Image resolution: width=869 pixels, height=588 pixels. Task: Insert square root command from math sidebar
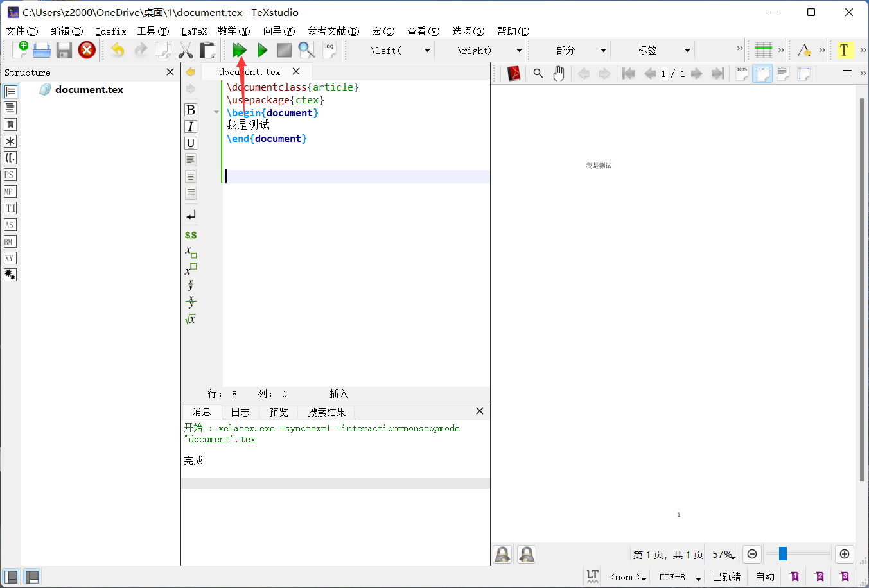pos(190,319)
